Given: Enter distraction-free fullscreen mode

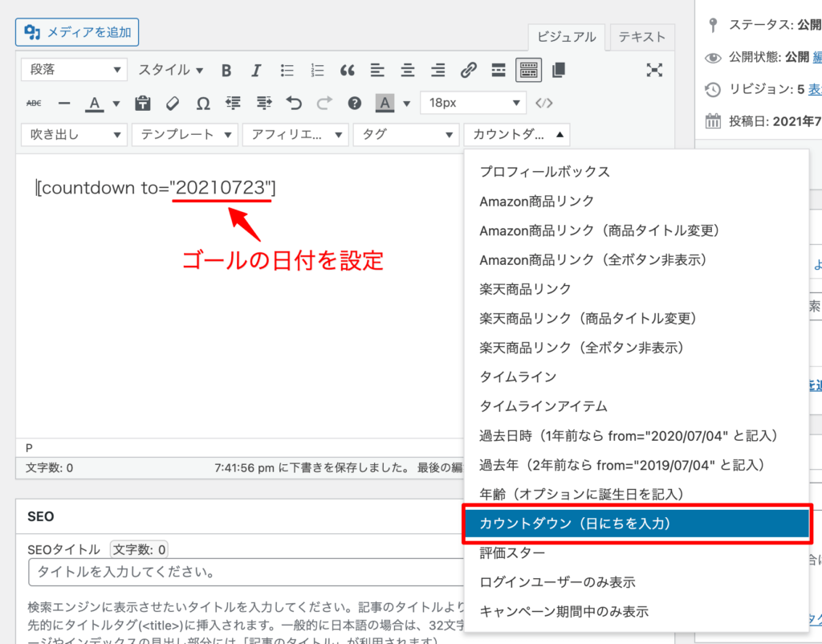Looking at the screenshot, I should [654, 71].
